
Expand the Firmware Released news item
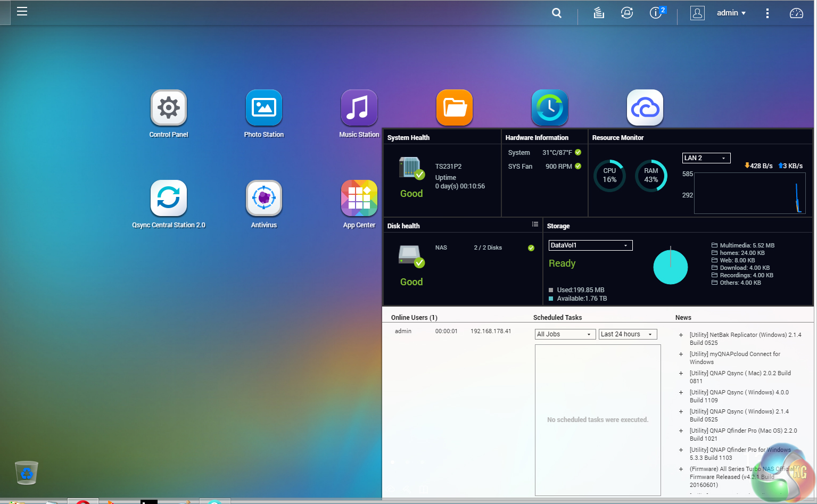point(681,469)
